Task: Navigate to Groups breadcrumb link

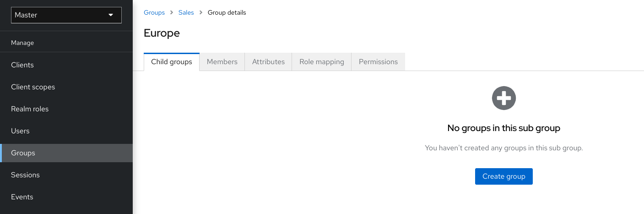Action: coord(154,13)
